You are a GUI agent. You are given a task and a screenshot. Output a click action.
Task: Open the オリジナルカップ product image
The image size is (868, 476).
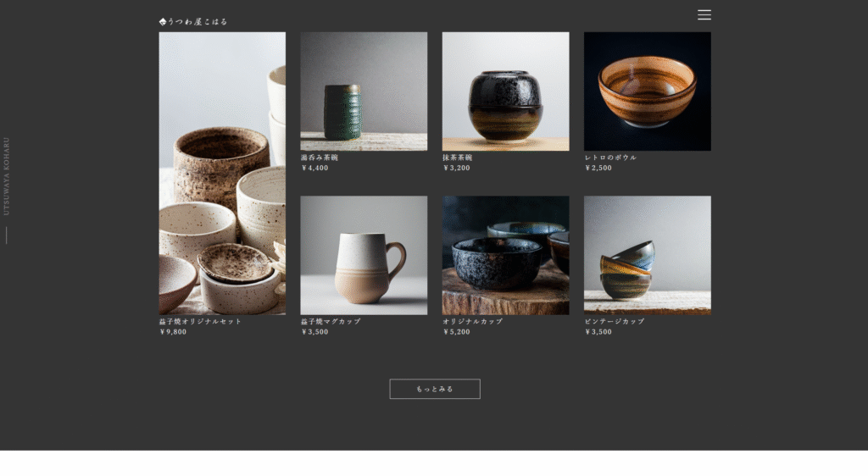tap(505, 255)
